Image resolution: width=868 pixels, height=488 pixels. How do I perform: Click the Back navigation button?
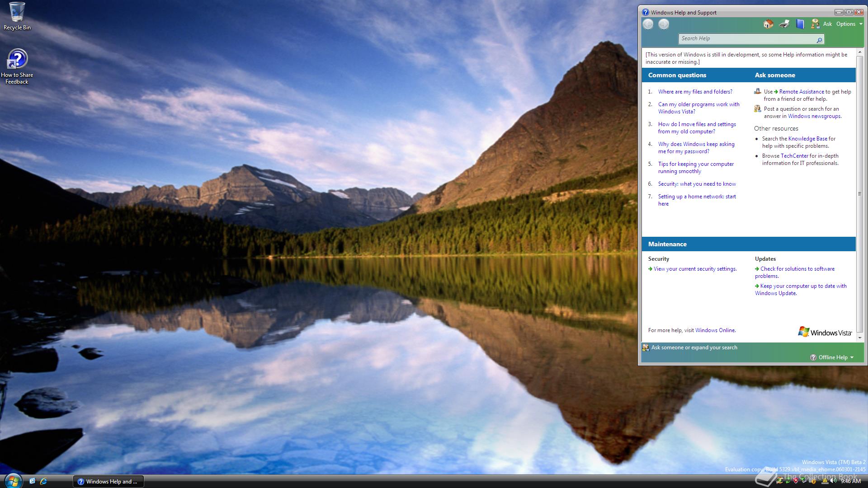click(648, 24)
